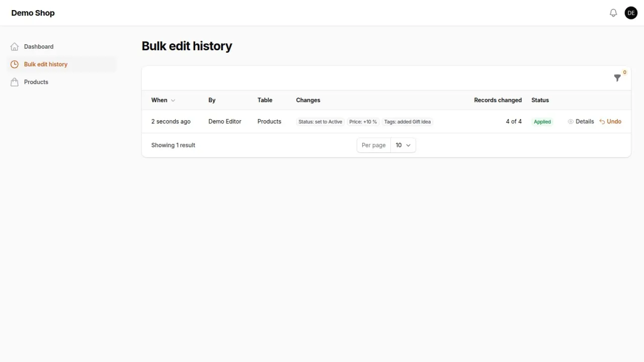Viewport: 644px width, 362px height.
Task: Click the 'Status' column header
Action: coord(540,100)
